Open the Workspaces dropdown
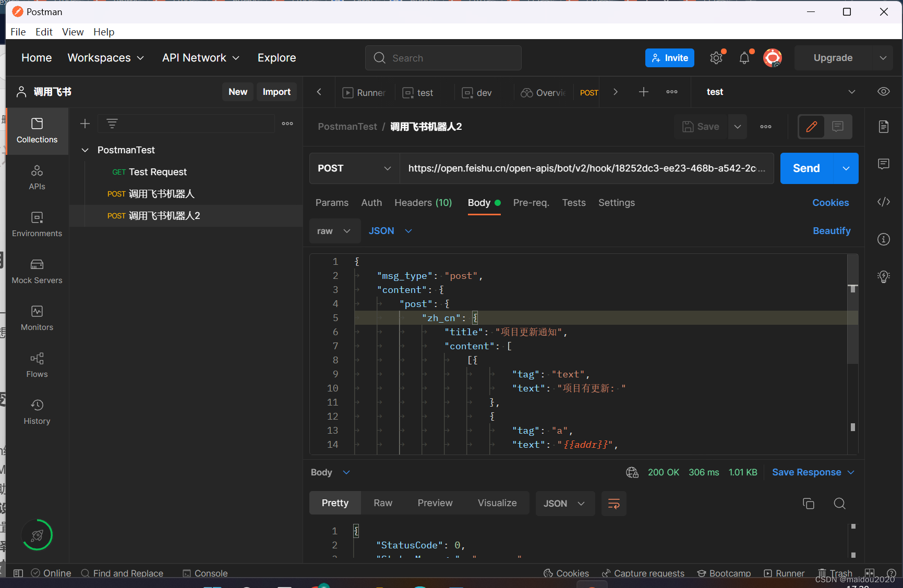 point(106,58)
